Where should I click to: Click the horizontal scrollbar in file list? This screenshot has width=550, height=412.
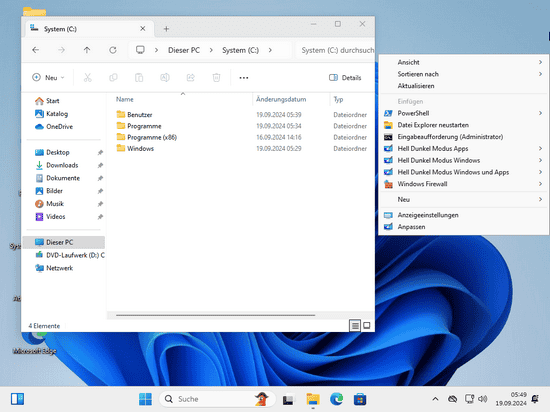[x=215, y=315]
